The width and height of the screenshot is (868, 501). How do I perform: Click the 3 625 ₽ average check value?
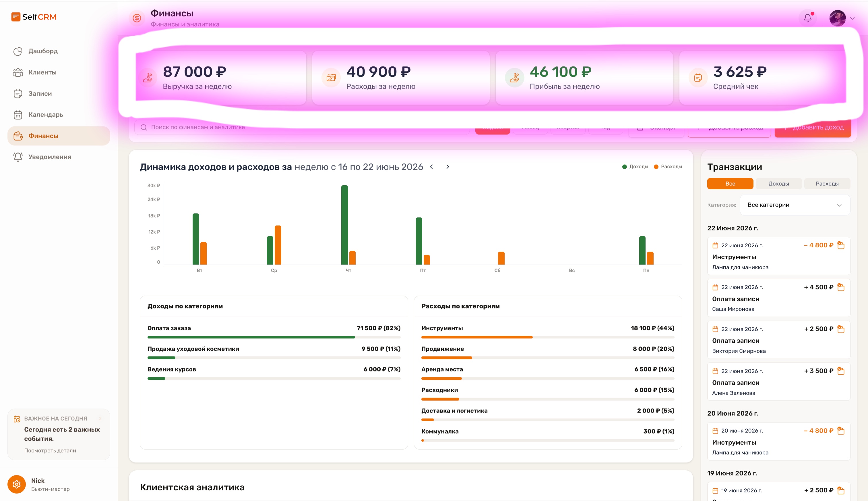[740, 72]
